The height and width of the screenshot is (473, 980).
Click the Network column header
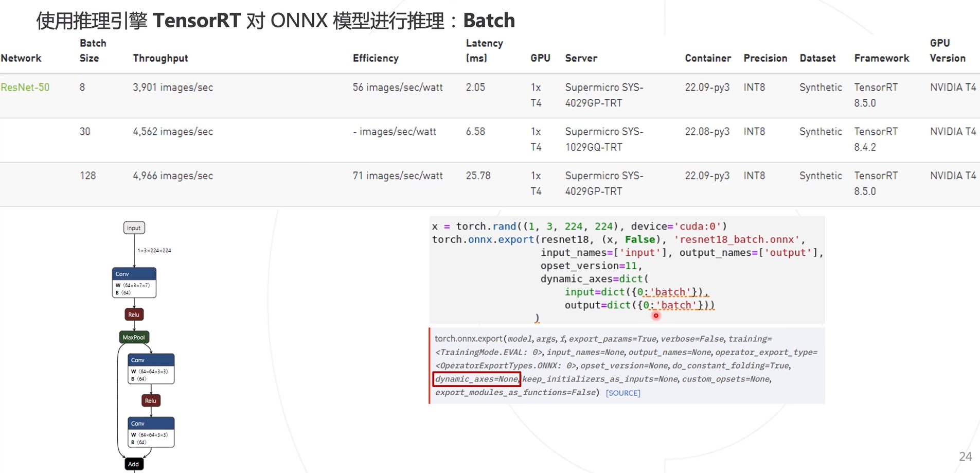coord(21,58)
